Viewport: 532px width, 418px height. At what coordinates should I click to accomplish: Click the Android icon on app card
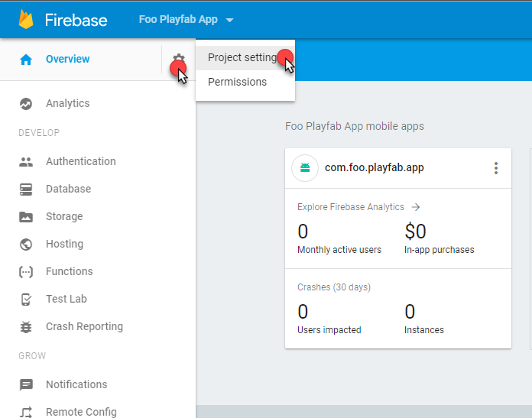(305, 168)
